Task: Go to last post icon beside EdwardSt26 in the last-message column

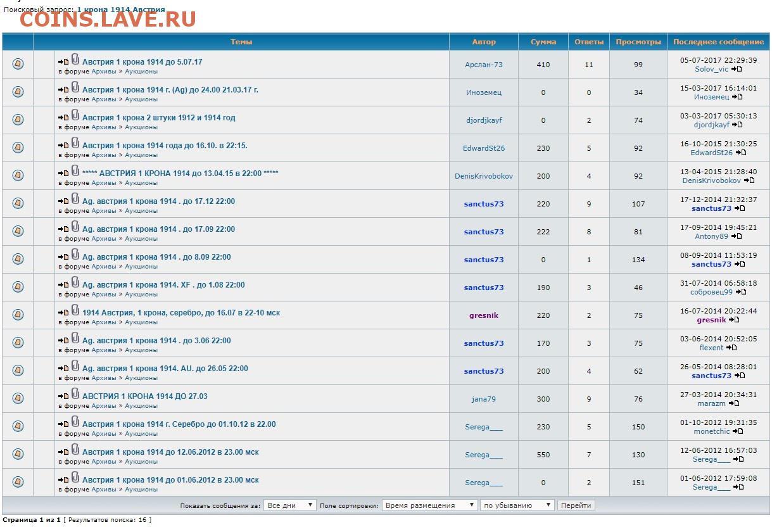Action: point(741,153)
